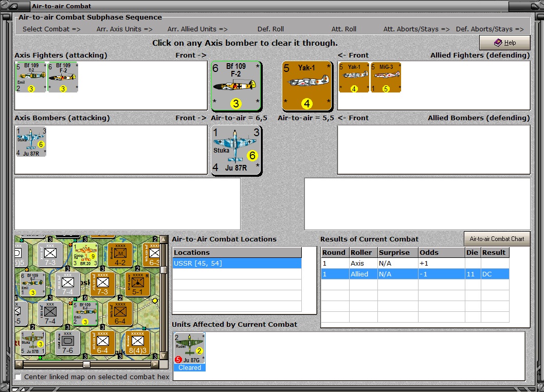Image resolution: width=544 pixels, height=392 pixels.
Task: Click the orange 6-4 unit with brown symbol
Action: click(120, 313)
